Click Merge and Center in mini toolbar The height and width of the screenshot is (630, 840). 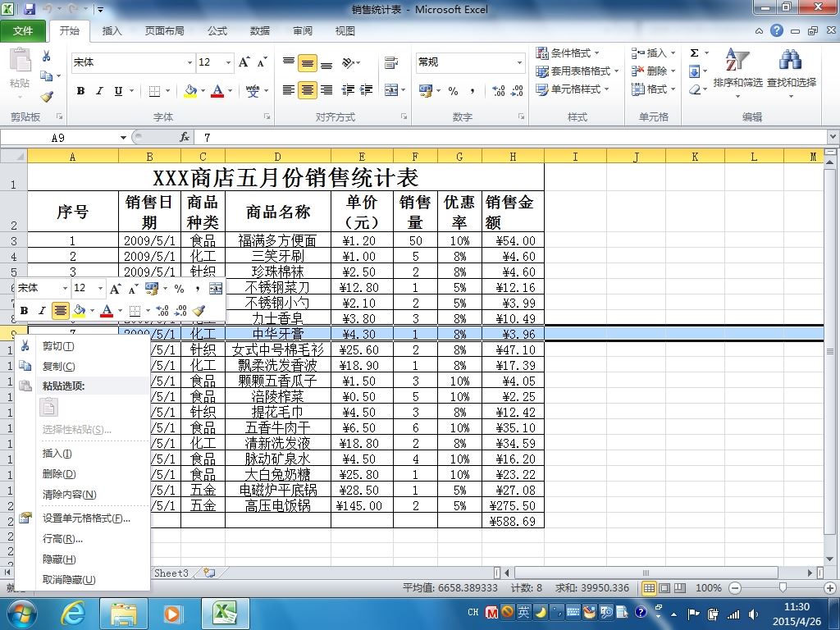click(x=216, y=288)
